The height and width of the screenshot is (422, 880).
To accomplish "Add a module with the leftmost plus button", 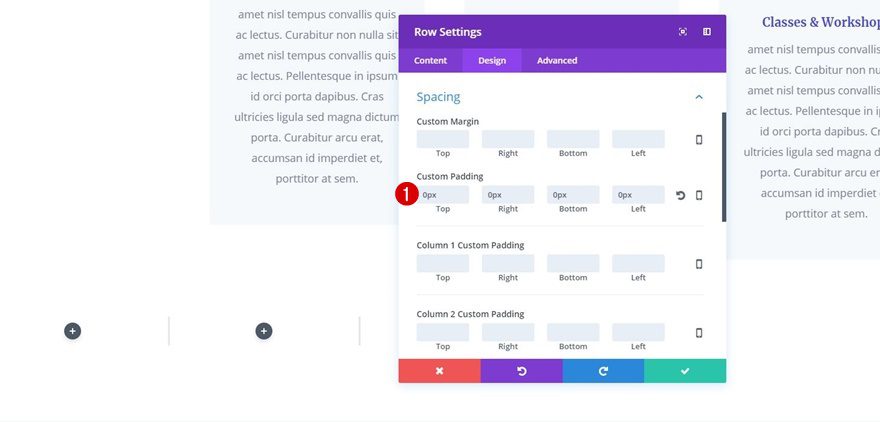I will (x=73, y=331).
